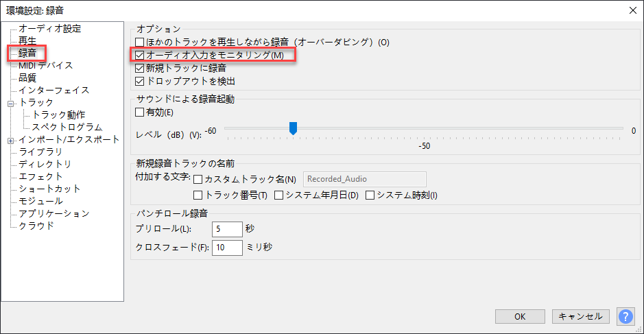The width and height of the screenshot is (644, 334).
Task: Check the トラック番号 option
Action: 198,195
